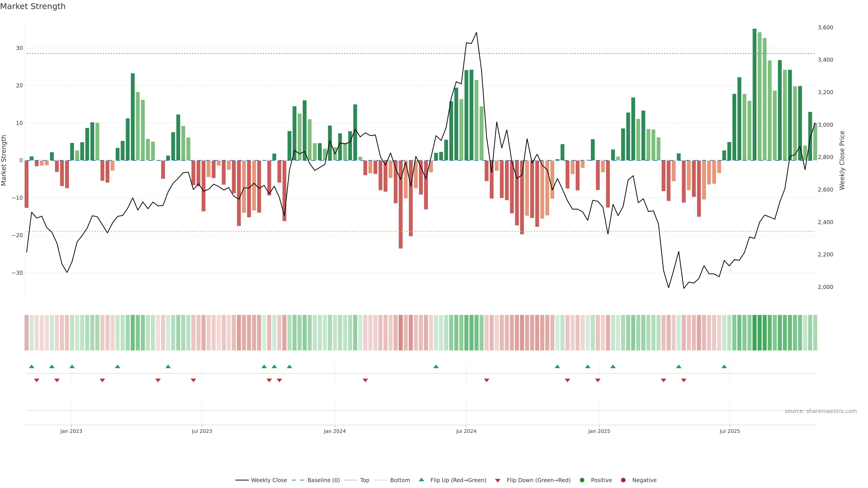This screenshot has height=488, width=868.
Task: Click the Flip Up green triangle legend icon
Action: point(421,480)
